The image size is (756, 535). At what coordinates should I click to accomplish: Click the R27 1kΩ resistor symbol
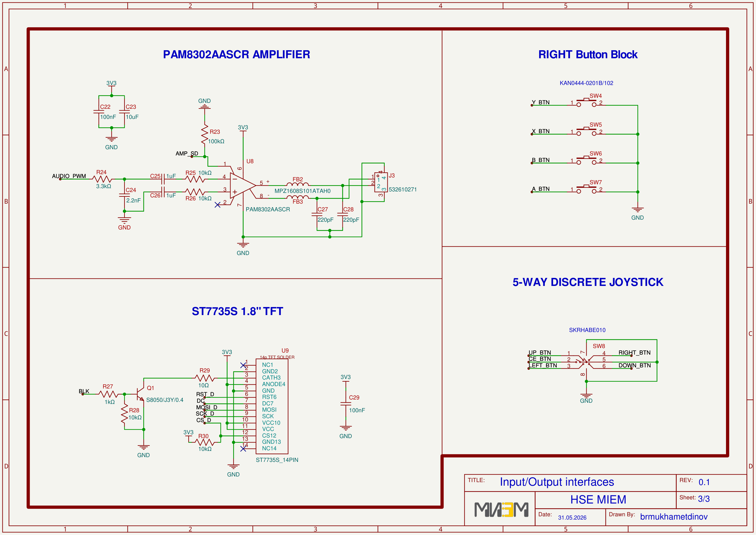[x=108, y=394]
